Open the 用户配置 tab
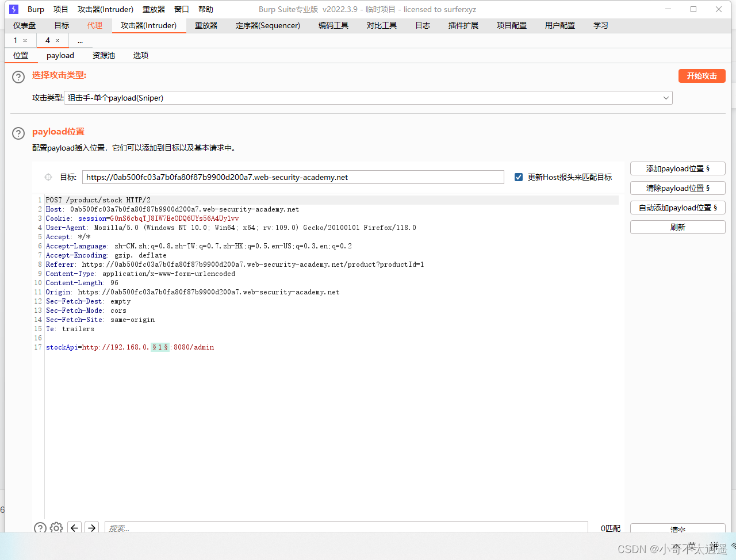Viewport: 736px width, 560px height. (560, 25)
